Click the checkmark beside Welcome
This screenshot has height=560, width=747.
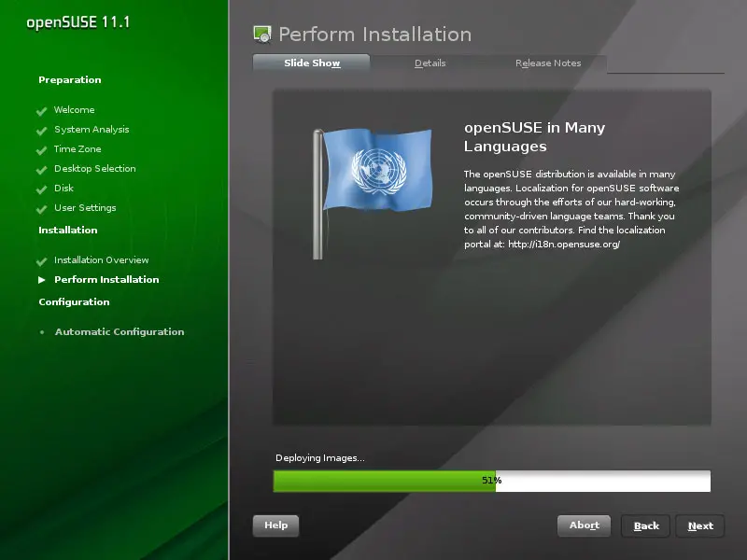coord(42,111)
